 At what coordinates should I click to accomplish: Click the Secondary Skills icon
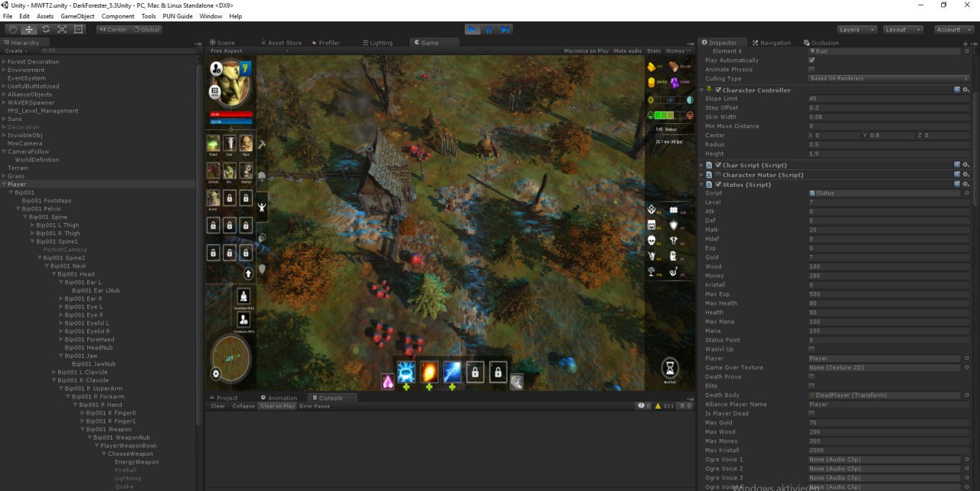click(x=243, y=296)
